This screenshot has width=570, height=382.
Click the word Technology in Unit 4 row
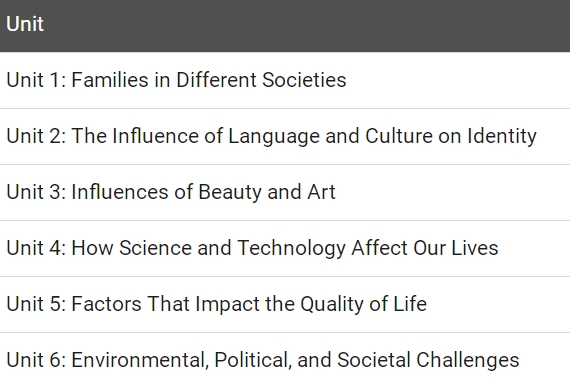tap(292, 249)
